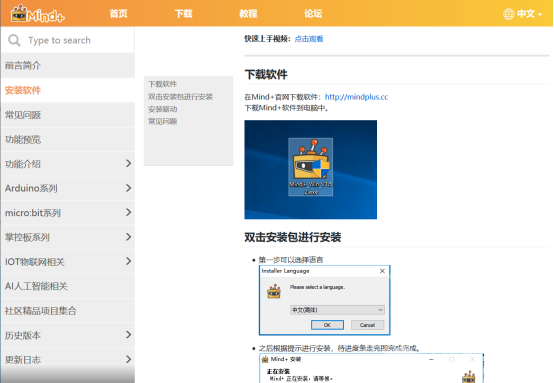Expand the 更新日志 chevron
Screen dimensions: 554x383
pyautogui.click(x=128, y=360)
